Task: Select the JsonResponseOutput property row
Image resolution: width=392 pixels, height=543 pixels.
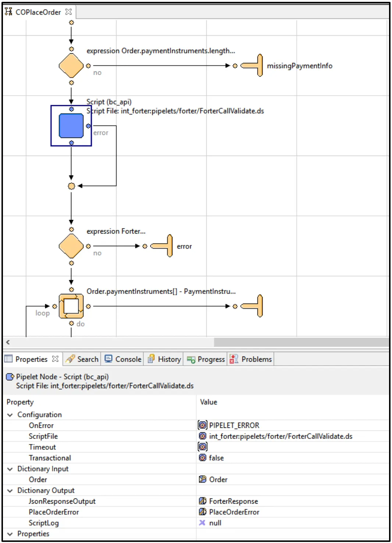Action: click(x=196, y=501)
